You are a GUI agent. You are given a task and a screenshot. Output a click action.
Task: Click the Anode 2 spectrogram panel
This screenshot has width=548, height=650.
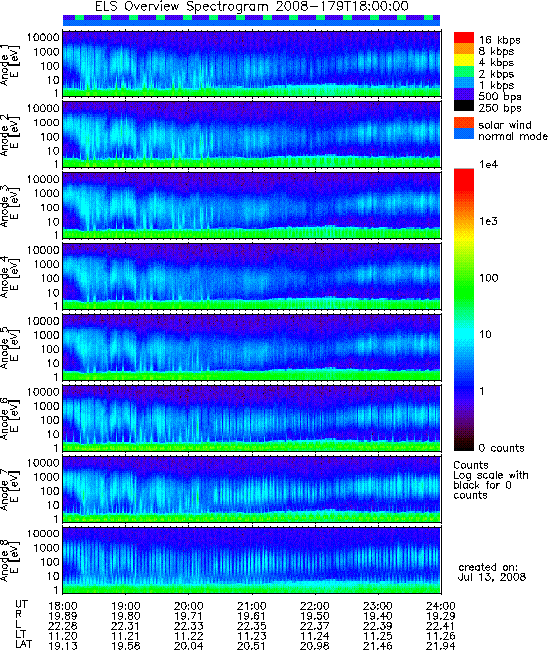click(252, 134)
